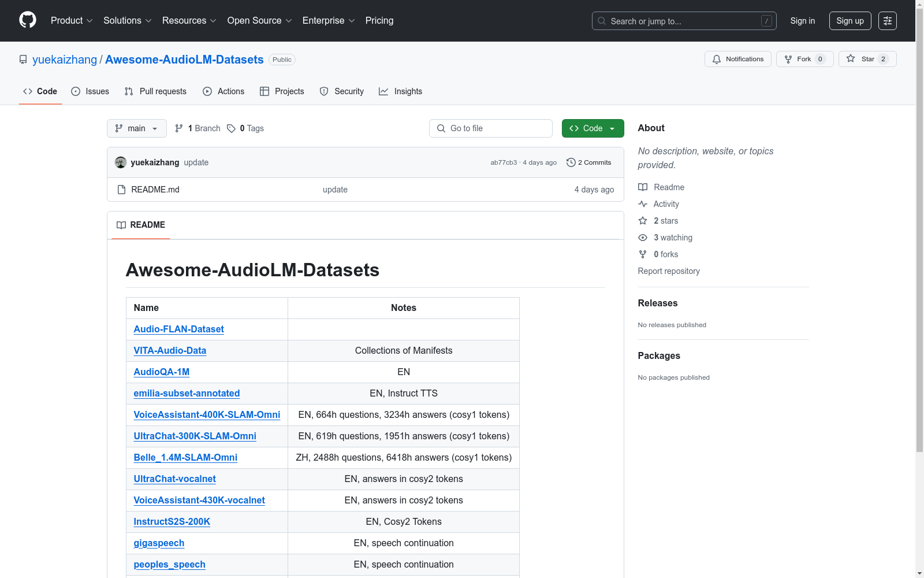Open the Product menu
This screenshot has height=578, width=924.
coord(72,21)
